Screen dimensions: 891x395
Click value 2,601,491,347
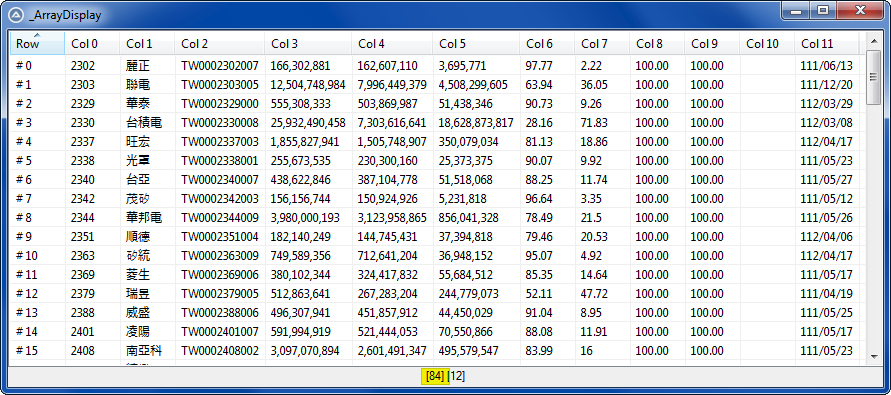click(x=392, y=351)
